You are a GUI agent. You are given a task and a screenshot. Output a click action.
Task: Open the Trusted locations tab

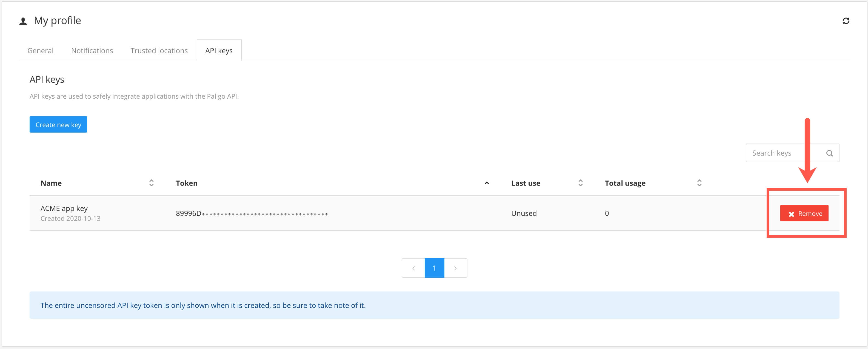[159, 50]
